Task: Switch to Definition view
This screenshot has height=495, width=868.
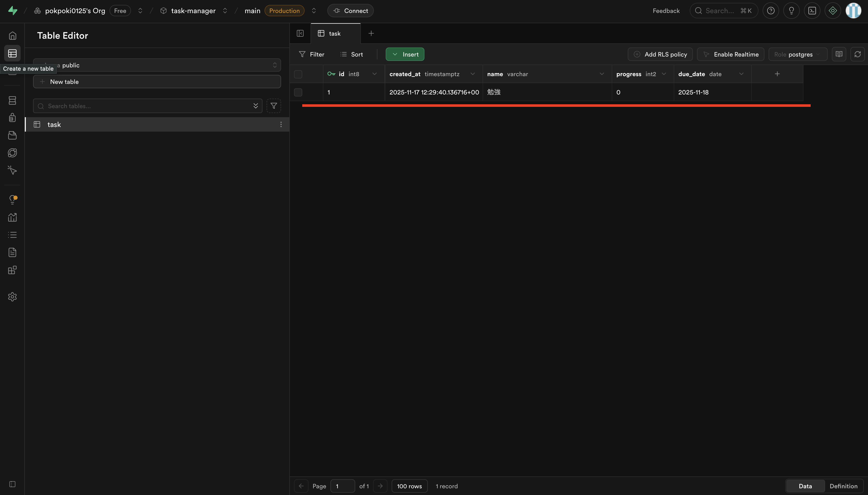Action: 843,486
